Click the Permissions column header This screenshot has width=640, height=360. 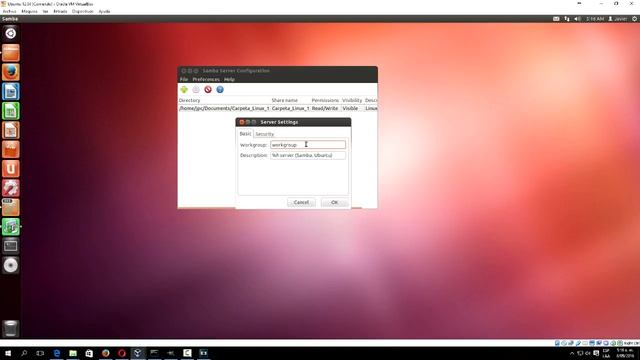click(x=325, y=100)
